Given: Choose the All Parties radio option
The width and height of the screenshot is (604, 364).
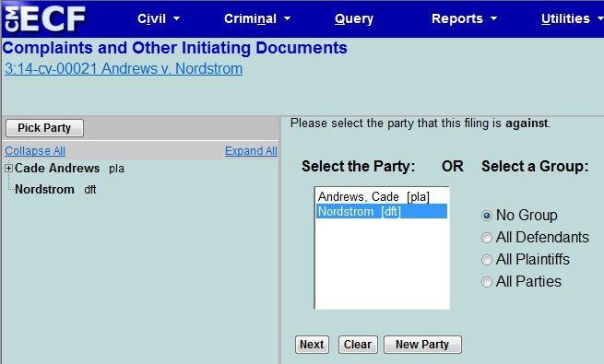Looking at the screenshot, I should click(x=487, y=282).
